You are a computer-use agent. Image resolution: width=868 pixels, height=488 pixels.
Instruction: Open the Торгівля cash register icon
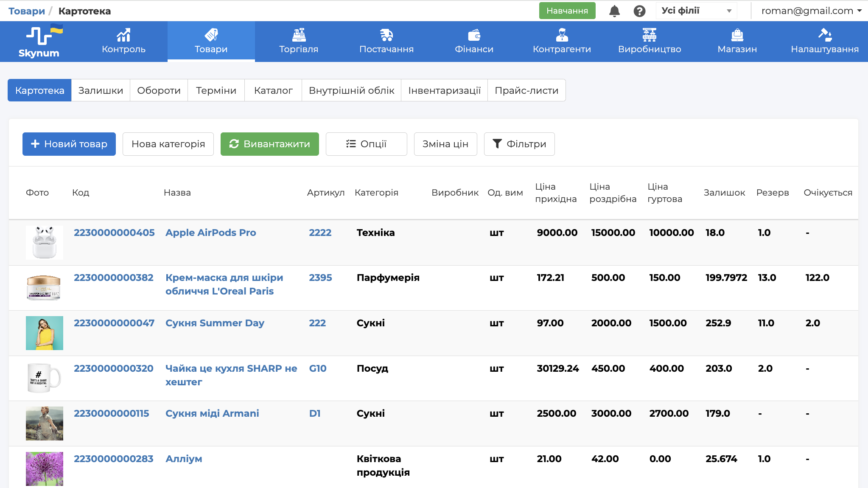coord(299,35)
